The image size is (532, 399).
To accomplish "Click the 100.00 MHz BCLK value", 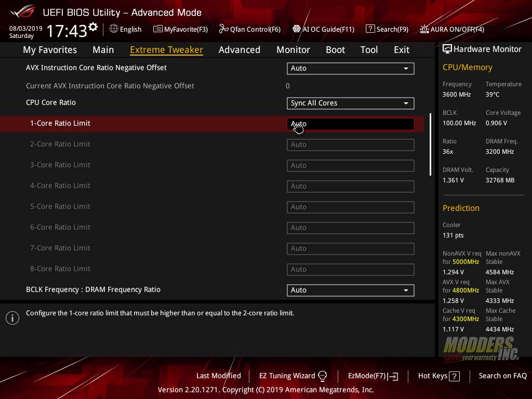I will [459, 123].
